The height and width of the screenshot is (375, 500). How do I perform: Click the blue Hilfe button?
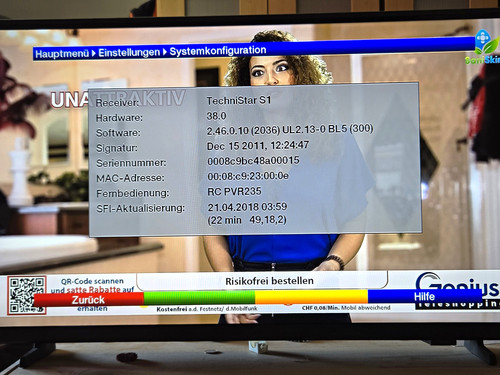(x=425, y=296)
